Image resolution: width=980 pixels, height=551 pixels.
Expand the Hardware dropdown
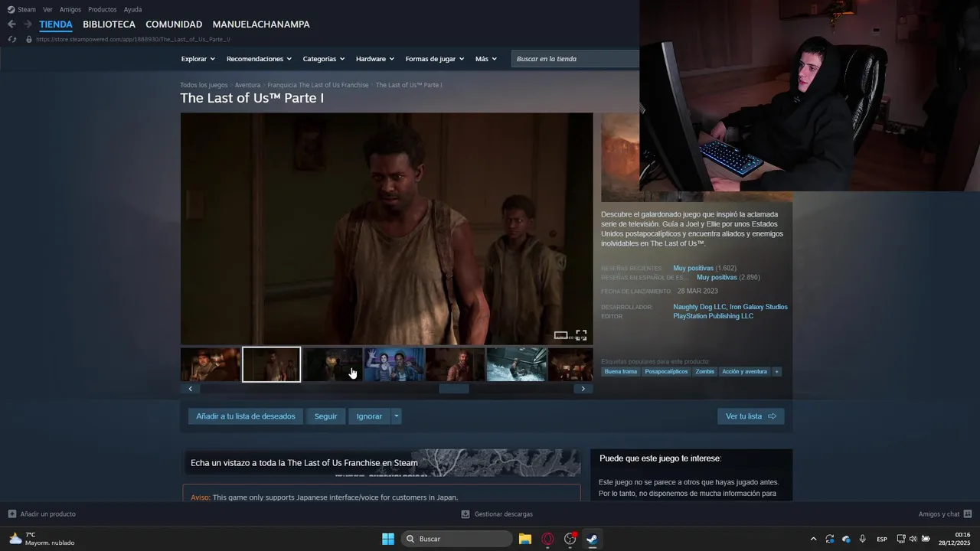[374, 59]
